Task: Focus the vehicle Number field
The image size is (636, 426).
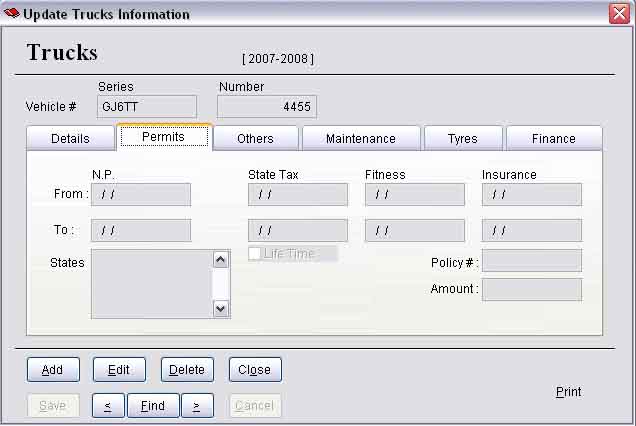Action: click(267, 107)
